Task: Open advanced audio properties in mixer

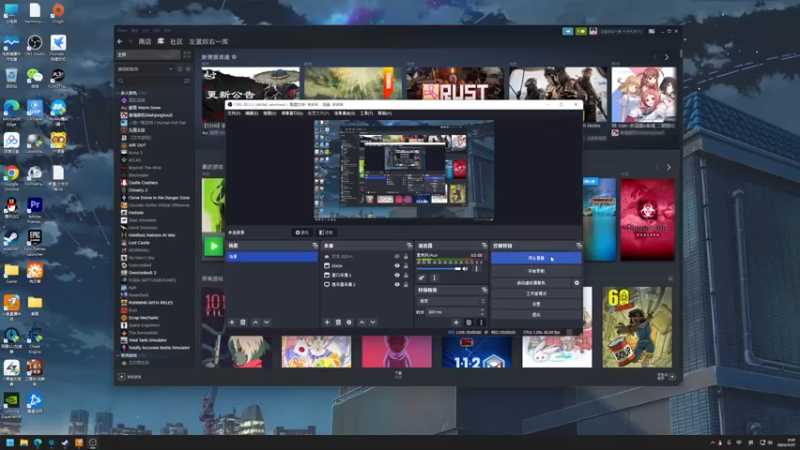Action: [421, 278]
